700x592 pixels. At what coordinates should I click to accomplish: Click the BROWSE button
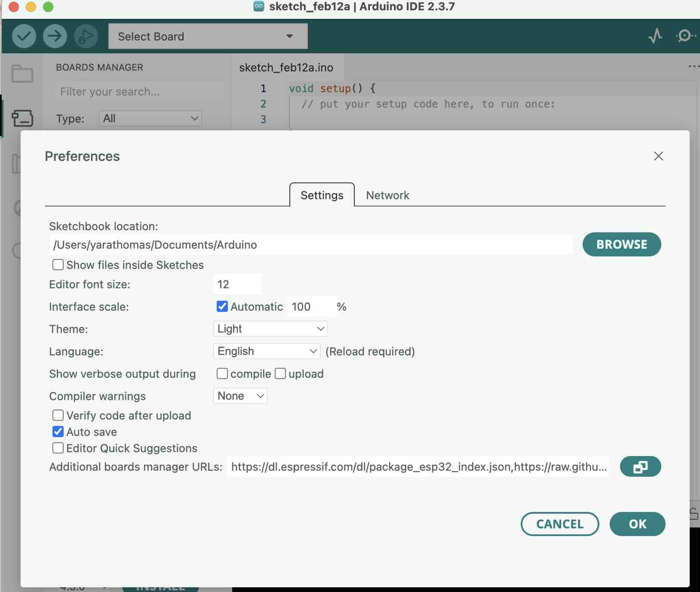(622, 244)
